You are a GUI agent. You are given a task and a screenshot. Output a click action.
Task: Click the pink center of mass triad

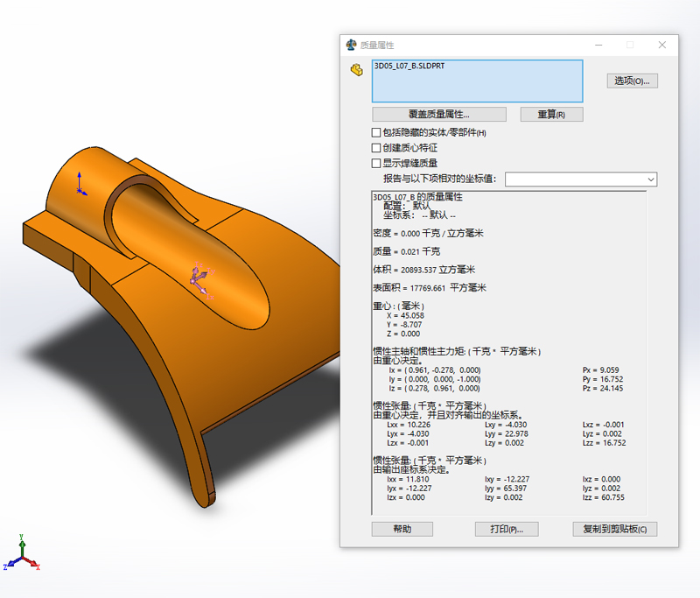pyautogui.click(x=199, y=276)
